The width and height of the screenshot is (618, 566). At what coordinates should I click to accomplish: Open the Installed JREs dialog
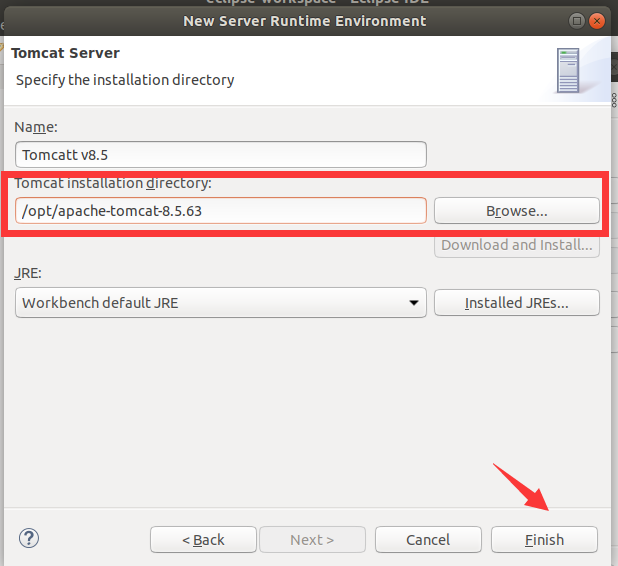pyautogui.click(x=517, y=303)
